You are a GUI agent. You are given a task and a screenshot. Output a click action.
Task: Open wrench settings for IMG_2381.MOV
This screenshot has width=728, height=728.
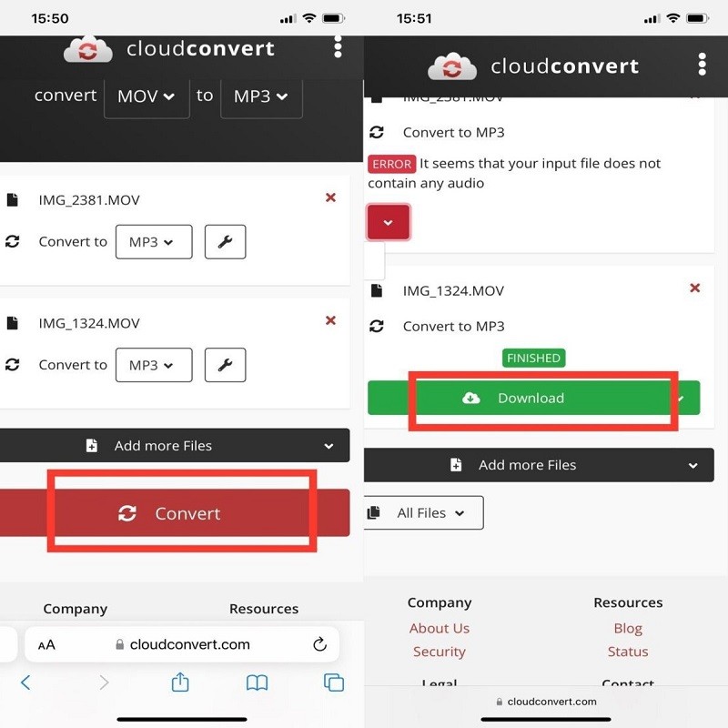[225, 242]
